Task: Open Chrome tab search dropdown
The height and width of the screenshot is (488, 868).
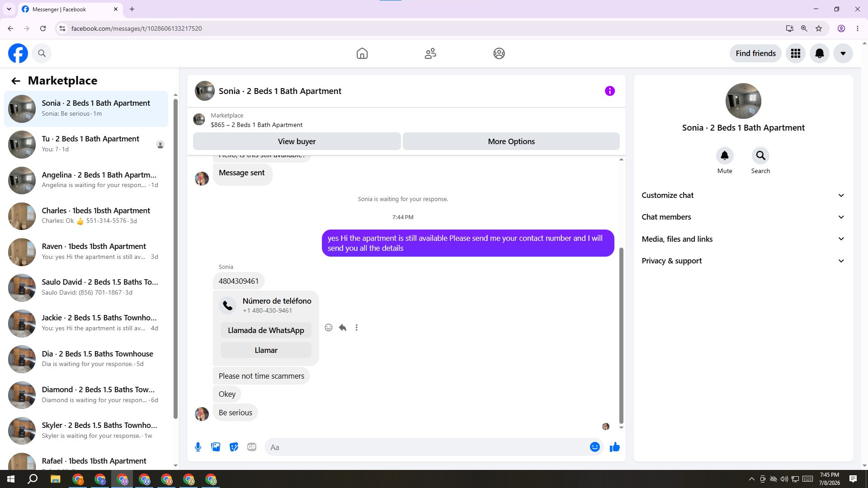Action: (x=9, y=9)
